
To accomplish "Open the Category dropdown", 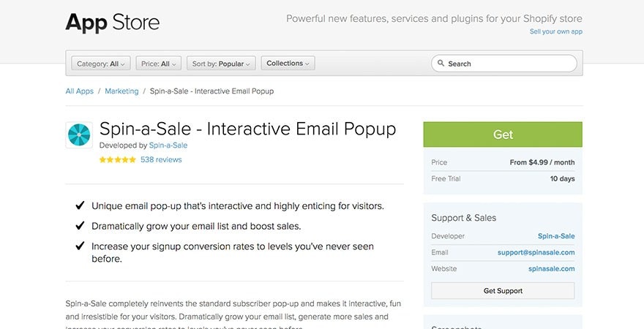I will [x=101, y=64].
